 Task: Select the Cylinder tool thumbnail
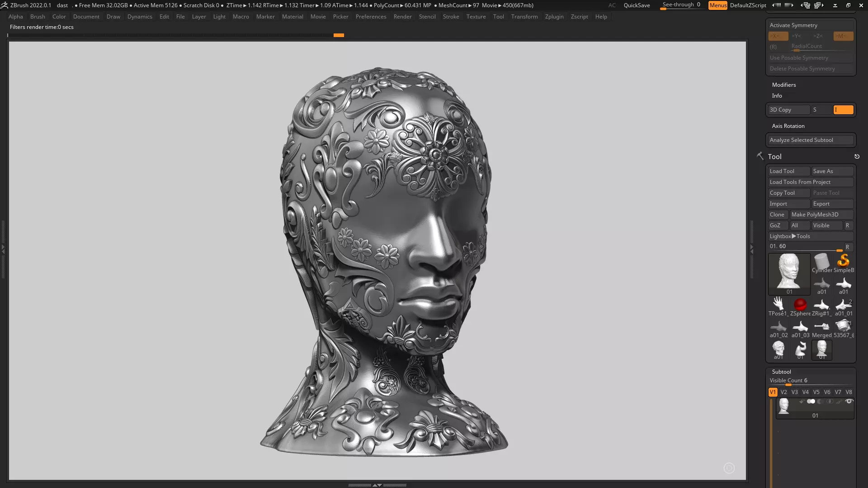pyautogui.click(x=821, y=263)
